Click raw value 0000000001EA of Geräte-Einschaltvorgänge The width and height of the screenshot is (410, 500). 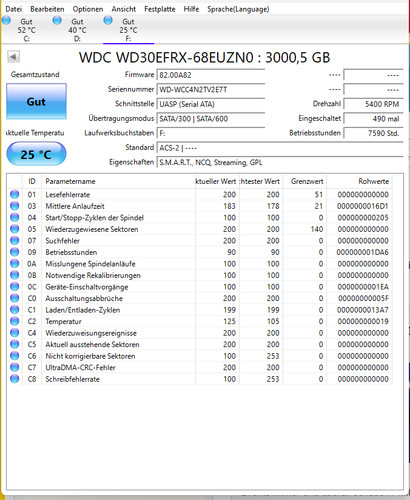(363, 287)
